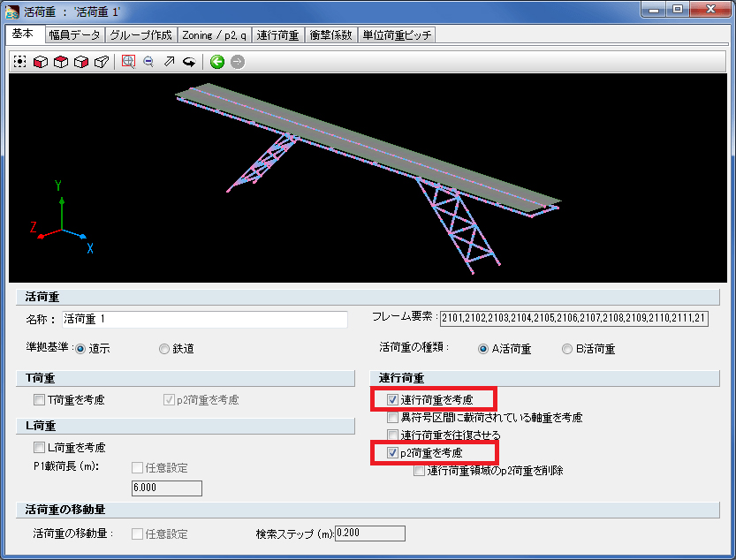Viewport: 736px width, 560px height.
Task: Select the A活荷重 radio button
Action: pos(483,349)
